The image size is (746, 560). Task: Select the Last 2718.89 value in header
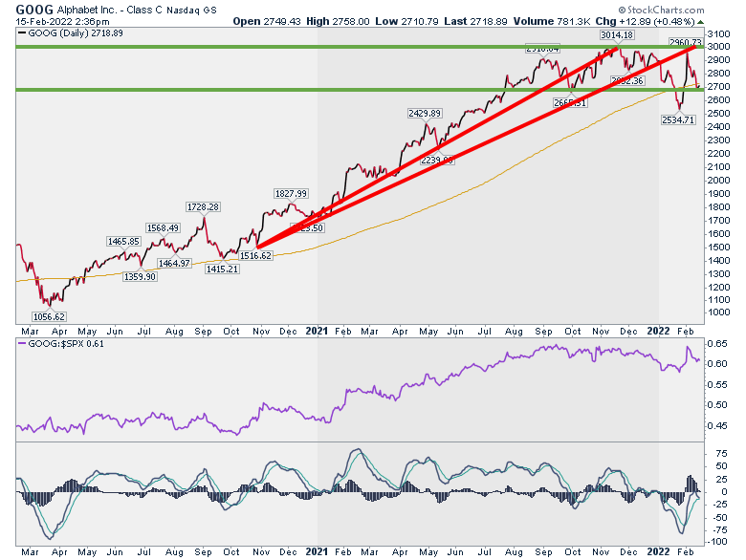(475, 21)
